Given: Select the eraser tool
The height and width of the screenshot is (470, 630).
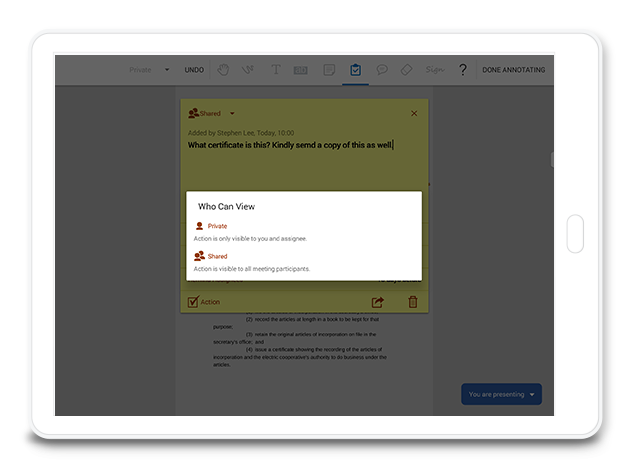Looking at the screenshot, I should pyautogui.click(x=406, y=69).
